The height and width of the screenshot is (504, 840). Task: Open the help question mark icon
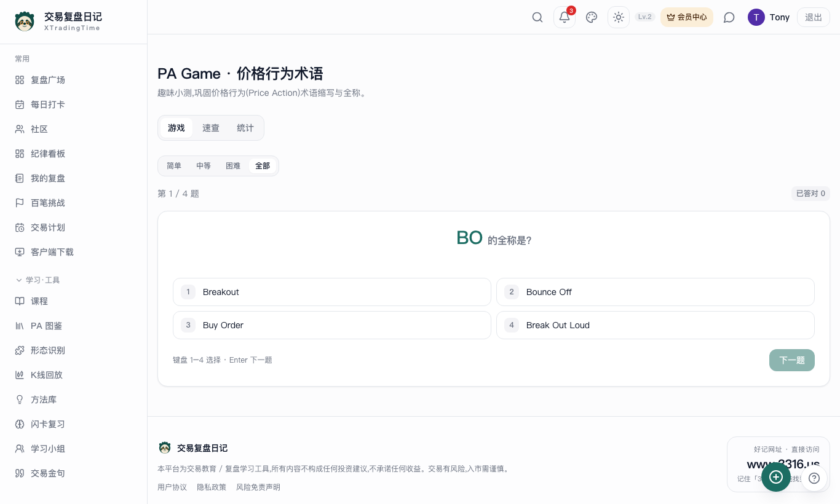pos(814,478)
